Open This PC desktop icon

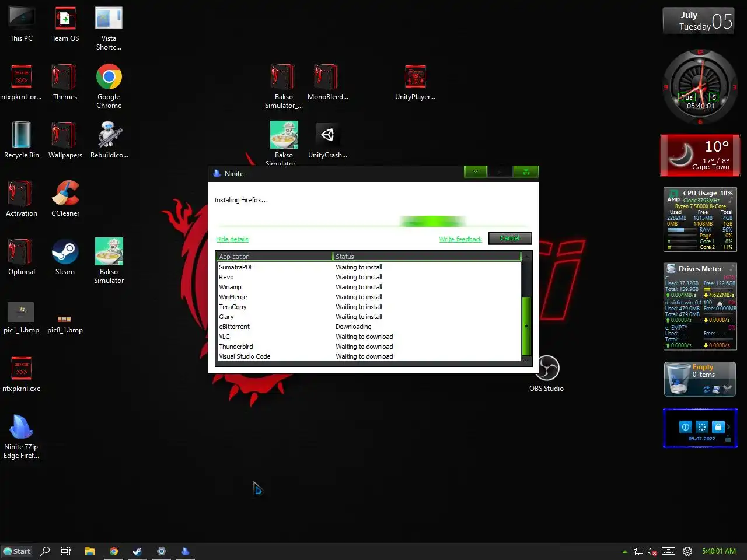22,24
